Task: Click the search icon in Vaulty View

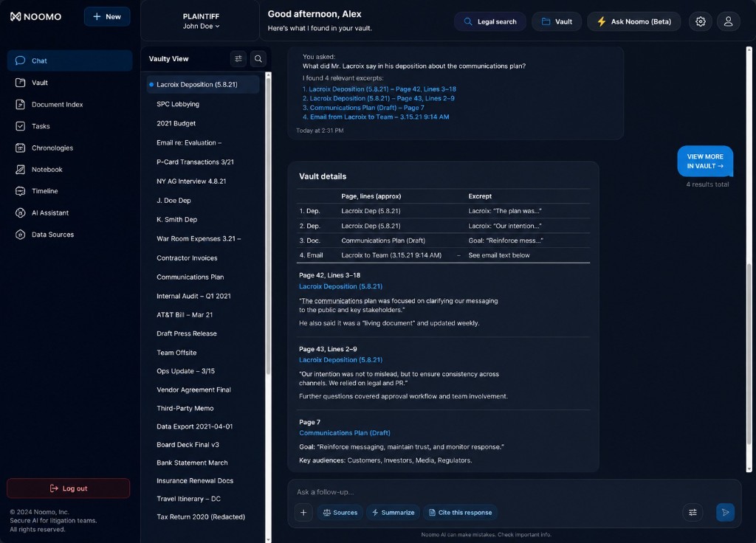Action: point(258,59)
